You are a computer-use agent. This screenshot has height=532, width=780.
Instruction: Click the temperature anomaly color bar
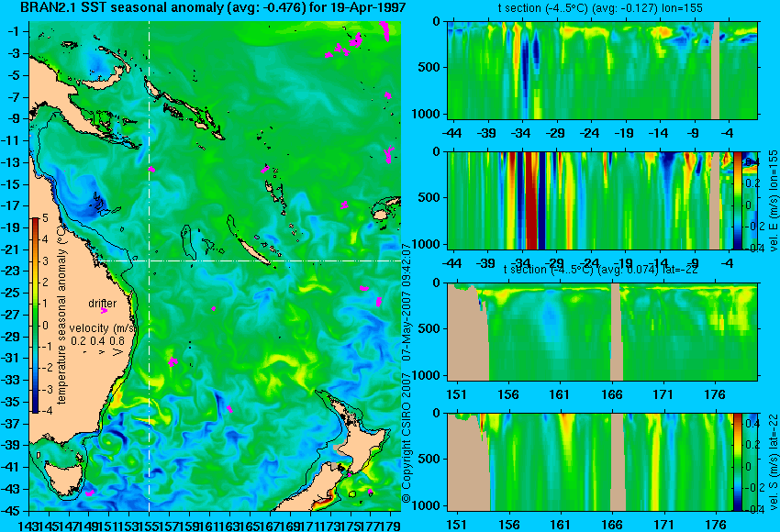35,316
